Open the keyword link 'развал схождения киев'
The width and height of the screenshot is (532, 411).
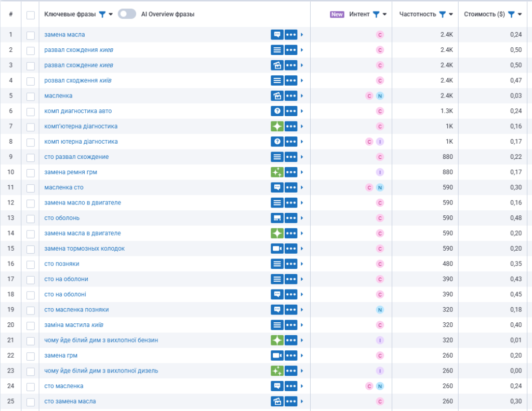click(78, 50)
